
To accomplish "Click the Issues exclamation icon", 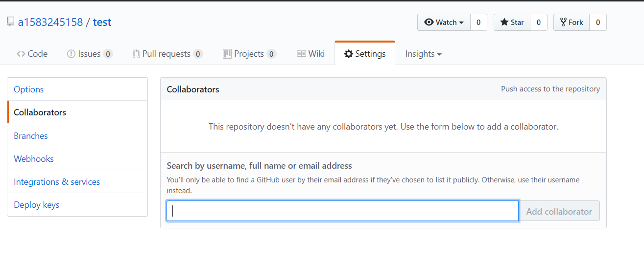I will click(x=71, y=54).
